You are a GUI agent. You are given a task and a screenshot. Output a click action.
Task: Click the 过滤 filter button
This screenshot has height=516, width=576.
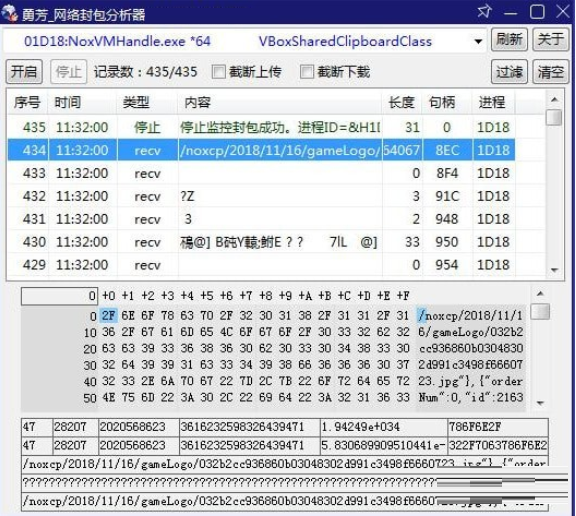[x=509, y=71]
